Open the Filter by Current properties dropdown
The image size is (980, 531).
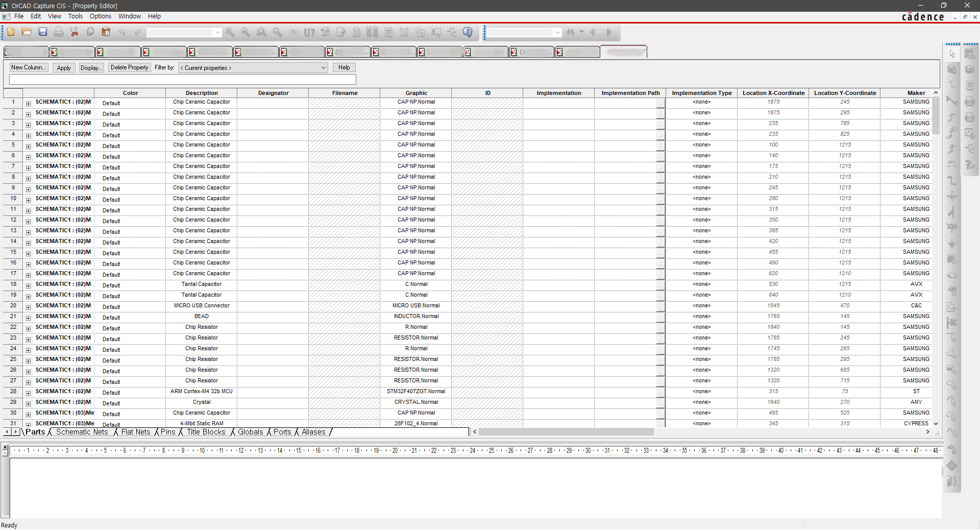(x=253, y=67)
